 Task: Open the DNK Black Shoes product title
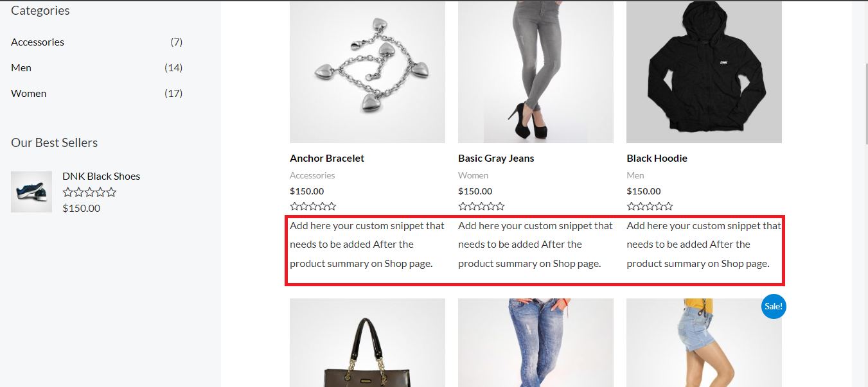coord(101,176)
